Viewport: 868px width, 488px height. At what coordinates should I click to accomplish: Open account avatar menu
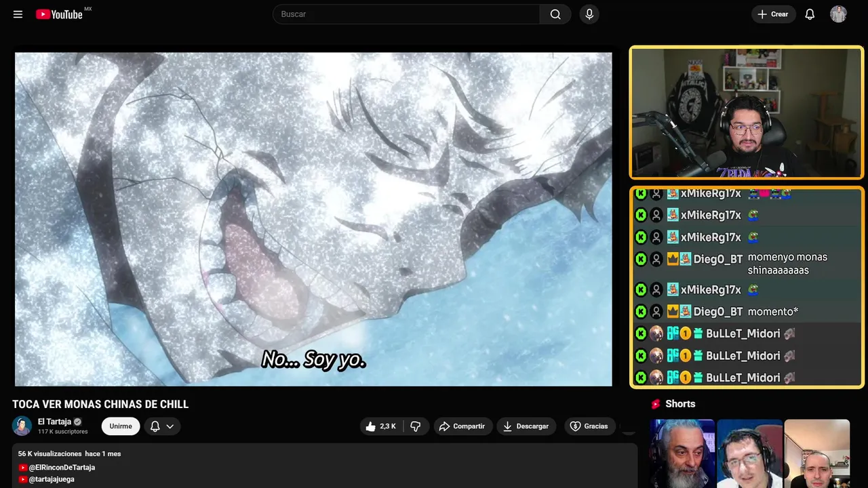[838, 14]
